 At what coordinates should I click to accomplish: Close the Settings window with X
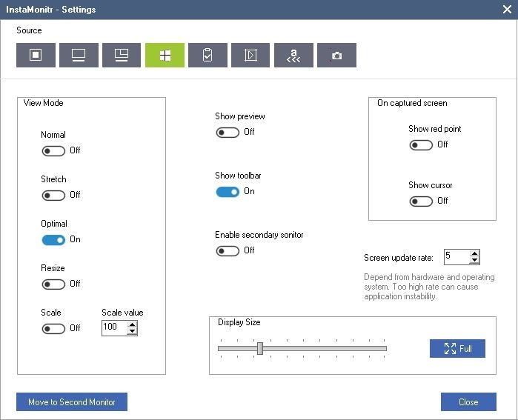click(x=507, y=9)
